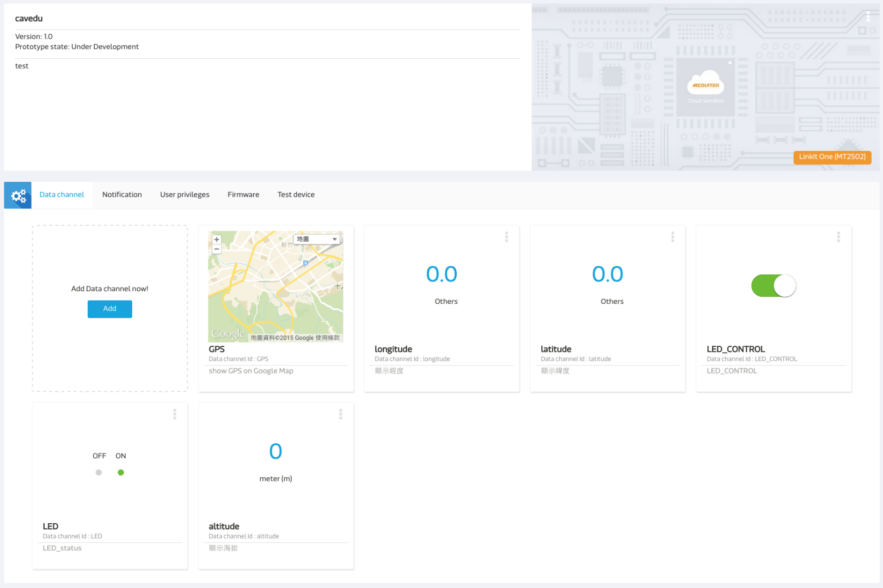
Task: Open the LED_CONTROL card options menu
Action: [838, 237]
